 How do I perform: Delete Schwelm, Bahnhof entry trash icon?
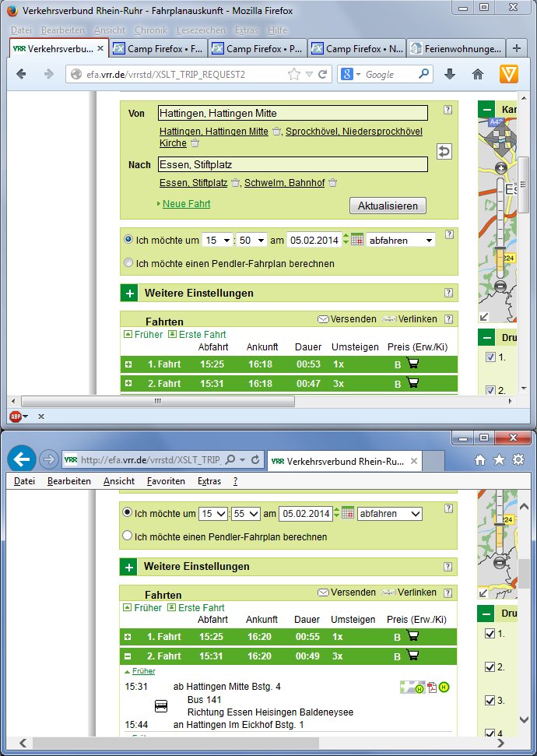point(332,183)
